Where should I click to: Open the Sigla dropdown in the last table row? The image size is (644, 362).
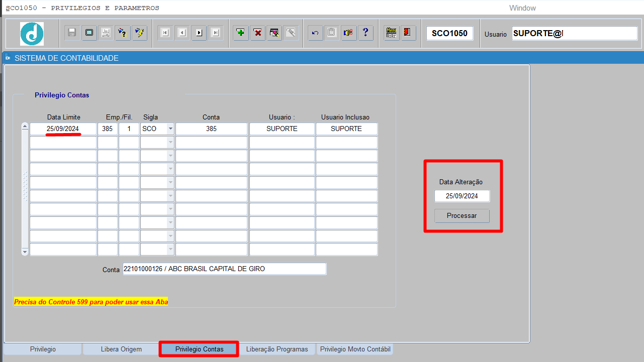click(x=170, y=250)
